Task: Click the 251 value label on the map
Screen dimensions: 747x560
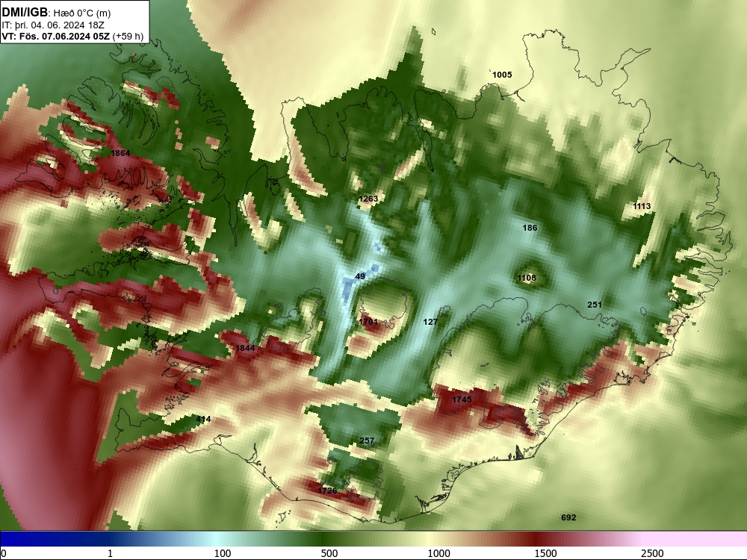Action: coord(595,305)
